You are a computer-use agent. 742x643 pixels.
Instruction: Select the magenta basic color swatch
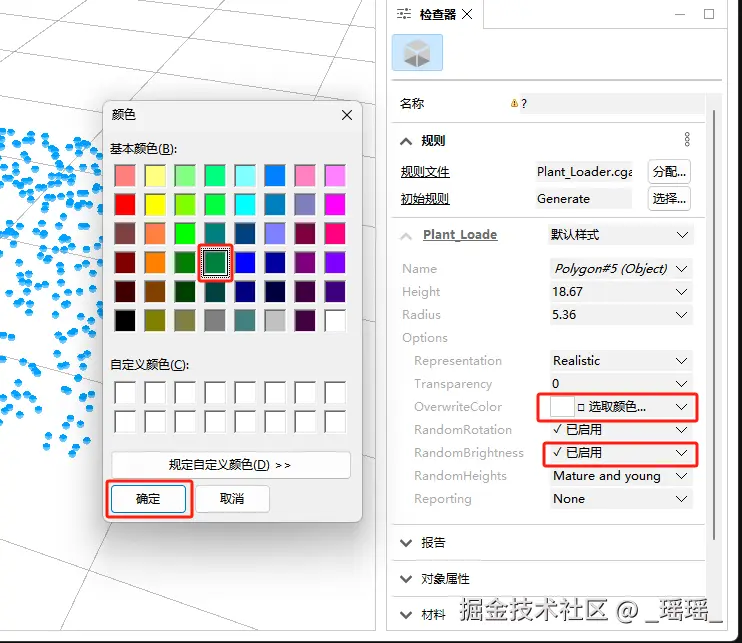335,205
